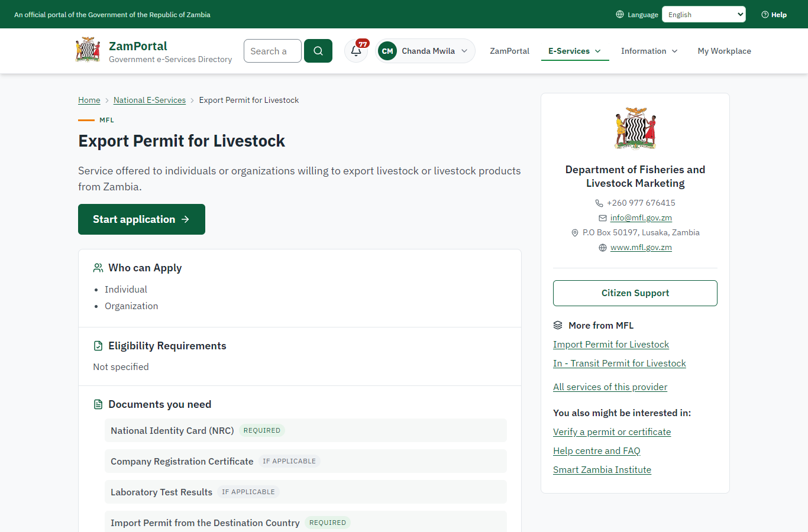Screen dimensions: 808x532
Task: Expand the E-Services menu
Action: coord(575,51)
